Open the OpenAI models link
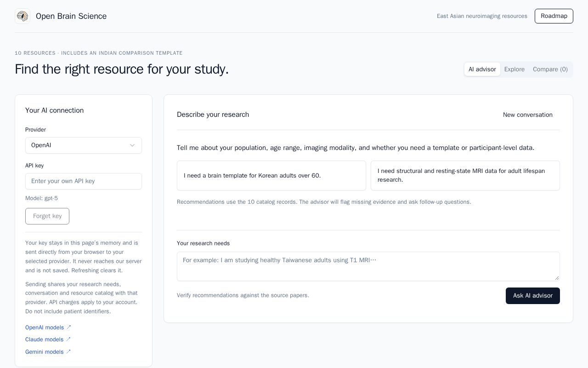 [48, 328]
